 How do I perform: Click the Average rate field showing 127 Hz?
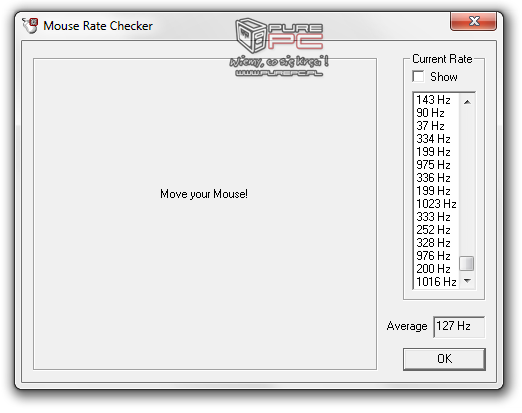coord(459,326)
